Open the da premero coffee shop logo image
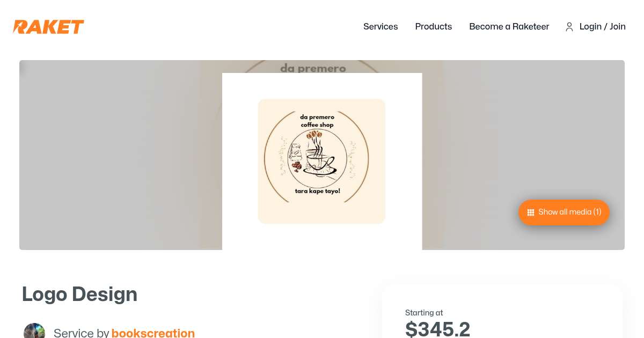644x338 pixels. click(x=321, y=161)
